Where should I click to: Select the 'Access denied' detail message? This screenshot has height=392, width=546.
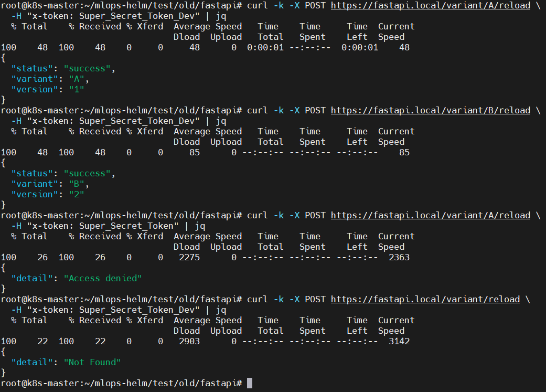pos(103,278)
